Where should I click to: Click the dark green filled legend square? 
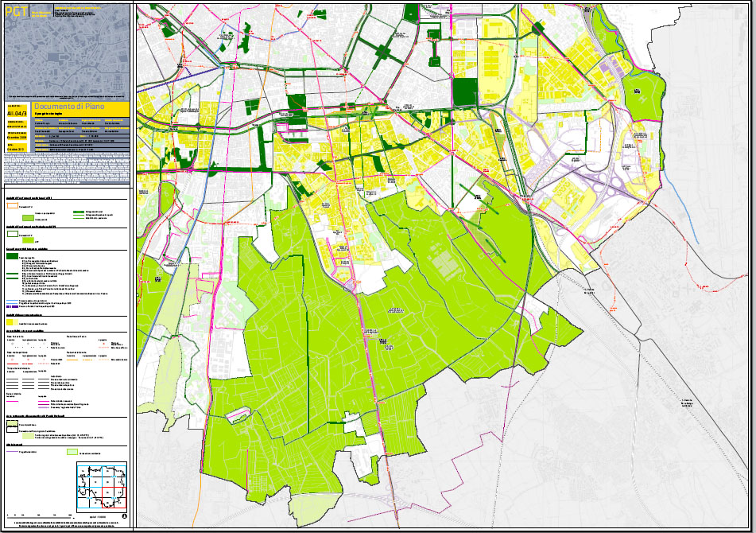click(x=14, y=257)
